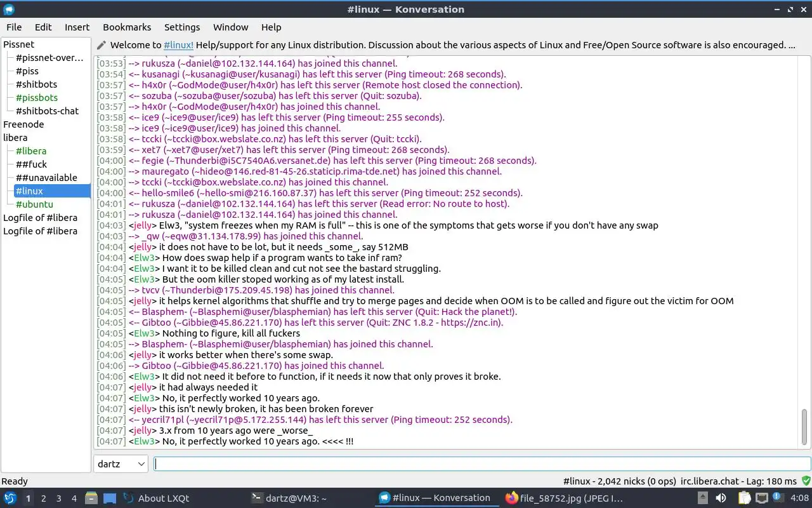The width and height of the screenshot is (812, 508).
Task: Click the show desktop panel icon
Action: point(109,498)
